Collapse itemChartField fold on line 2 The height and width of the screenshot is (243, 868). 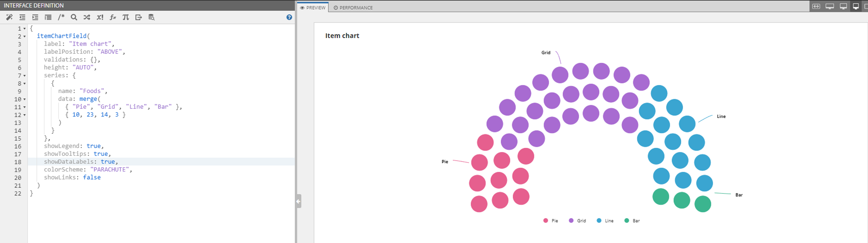(25, 36)
